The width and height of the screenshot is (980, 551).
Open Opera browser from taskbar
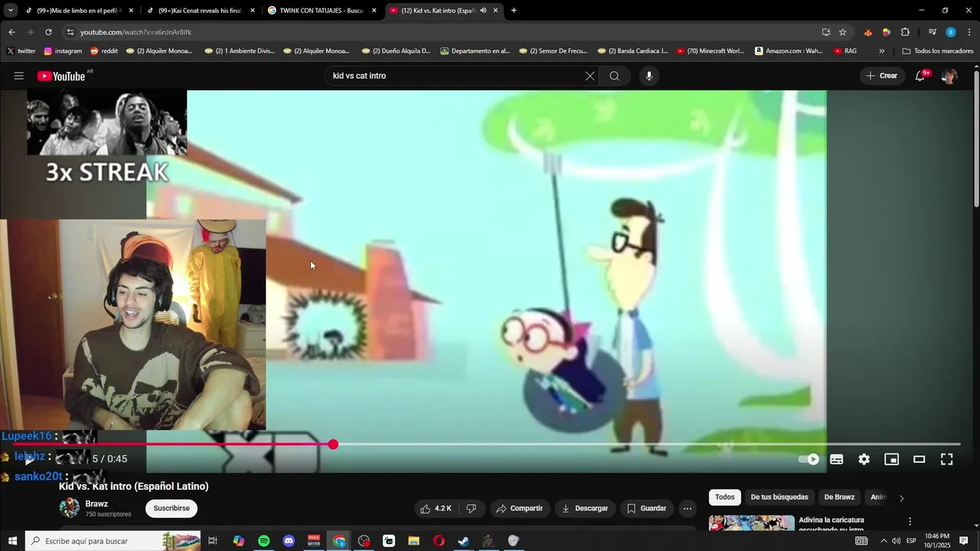(x=439, y=541)
